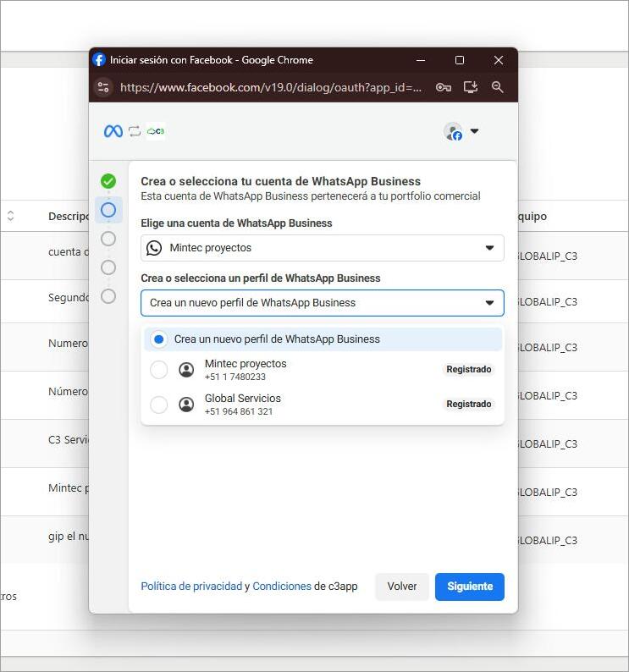Open the Condiciones link
The width and height of the screenshot is (629, 672).
tap(282, 587)
